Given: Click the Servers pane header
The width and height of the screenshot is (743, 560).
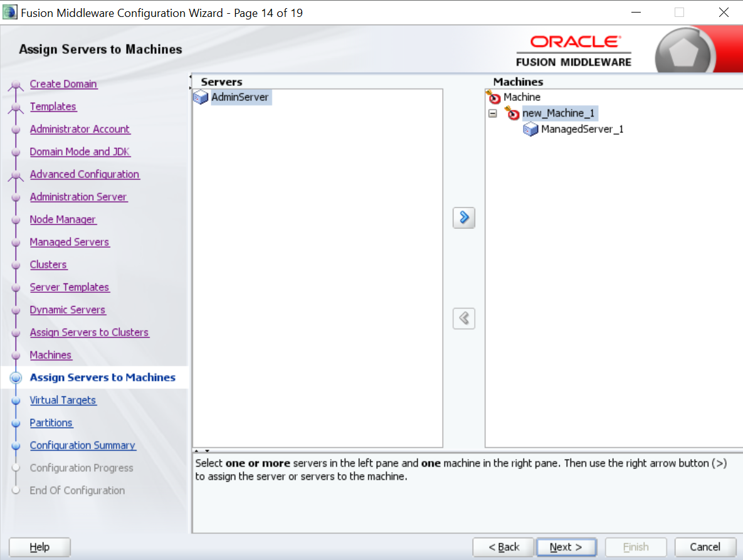Looking at the screenshot, I should click(x=221, y=82).
